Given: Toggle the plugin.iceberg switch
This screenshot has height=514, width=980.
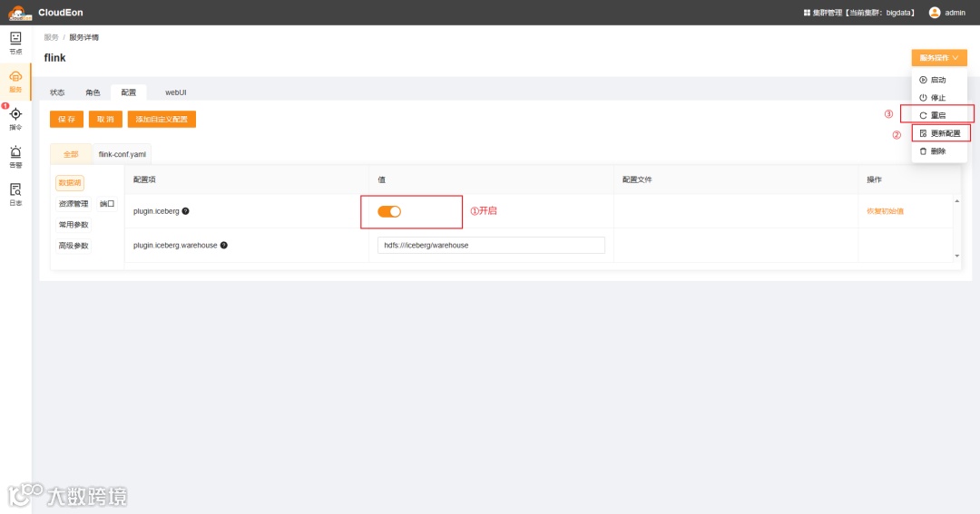Looking at the screenshot, I should point(388,212).
